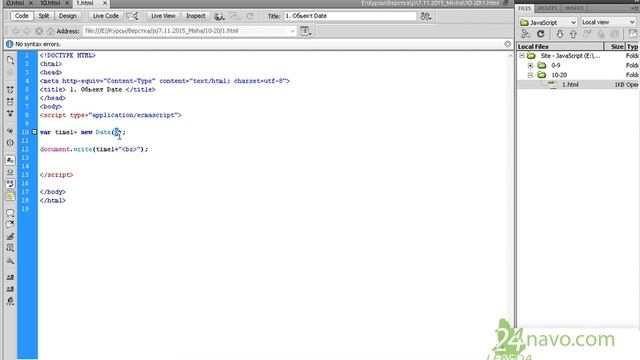Viewport: 640px width, 360px height.
Task: Switch to the ASSETS panel tab
Action: pos(547,8)
